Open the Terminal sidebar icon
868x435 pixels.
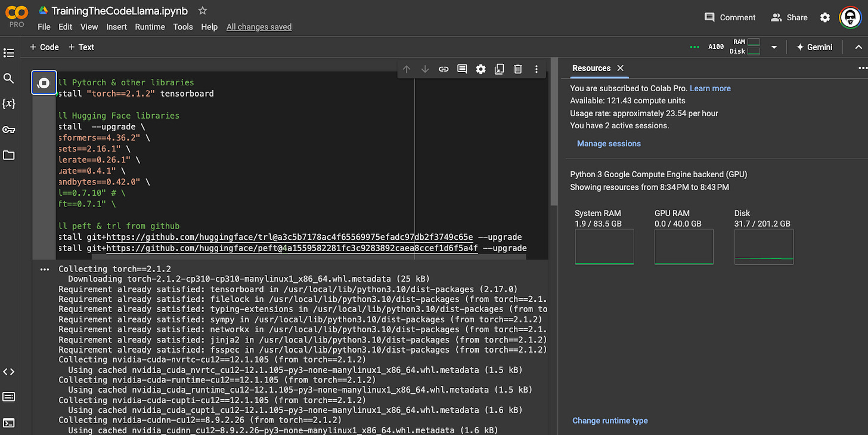coord(8,422)
